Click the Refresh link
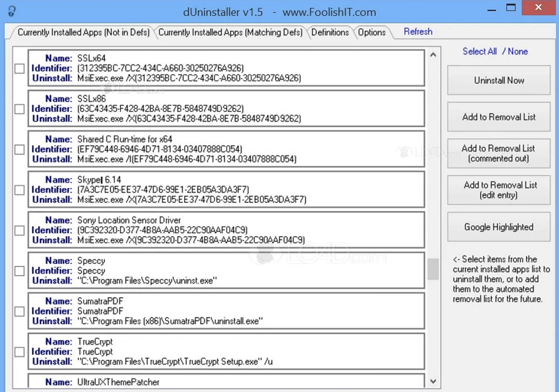This screenshot has height=392, width=559. (418, 32)
